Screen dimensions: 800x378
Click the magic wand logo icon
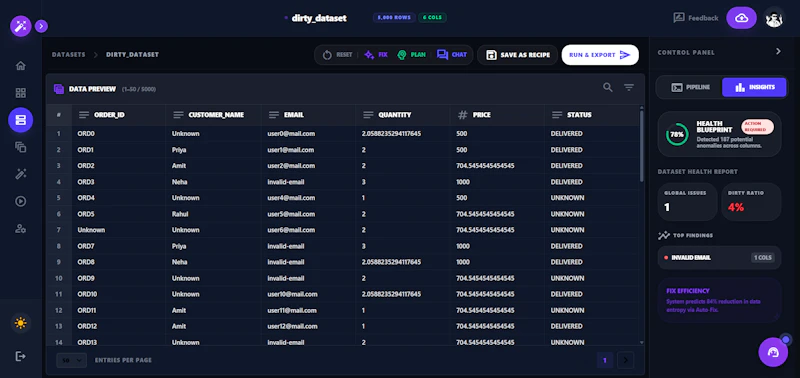coord(21,26)
